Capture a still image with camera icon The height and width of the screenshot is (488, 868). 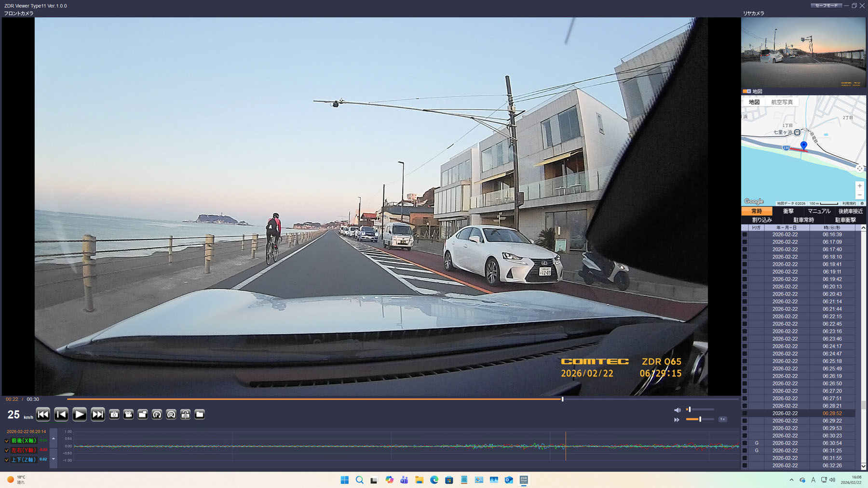coord(114,414)
